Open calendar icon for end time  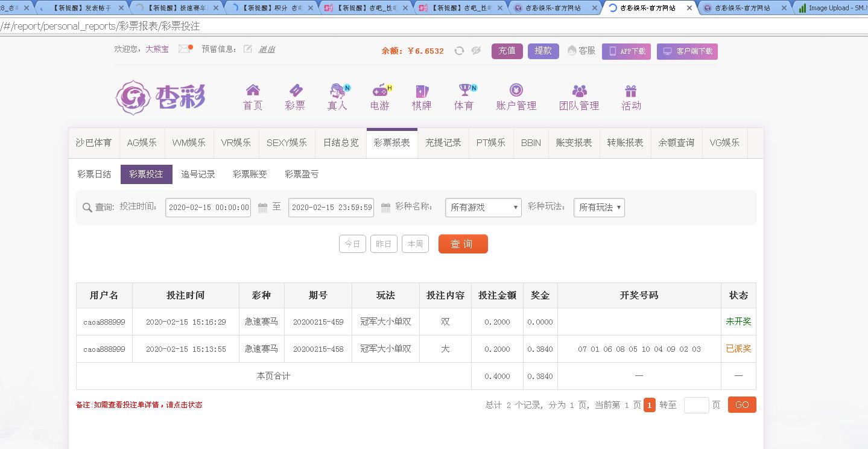point(385,208)
